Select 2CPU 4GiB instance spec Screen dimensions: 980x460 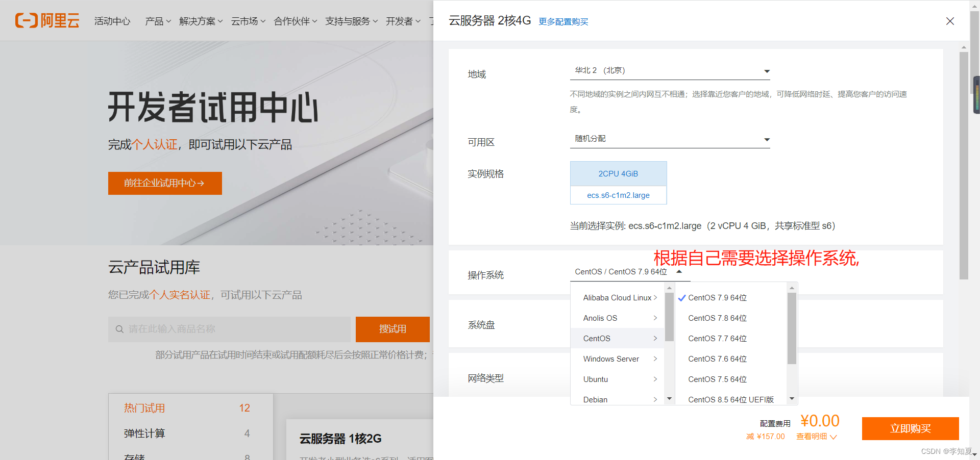(x=618, y=173)
